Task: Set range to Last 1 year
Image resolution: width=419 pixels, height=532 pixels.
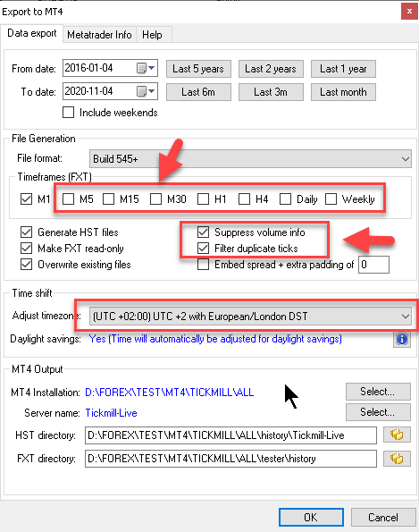Action: point(343,69)
